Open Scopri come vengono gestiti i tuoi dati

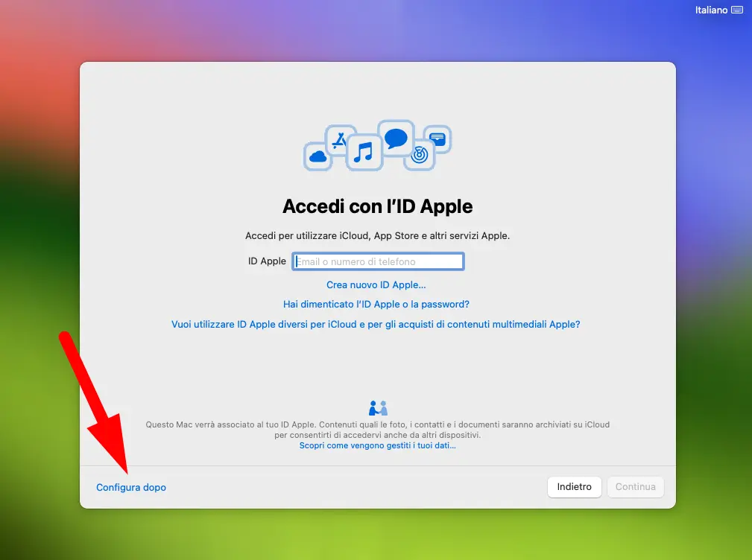[x=377, y=445]
